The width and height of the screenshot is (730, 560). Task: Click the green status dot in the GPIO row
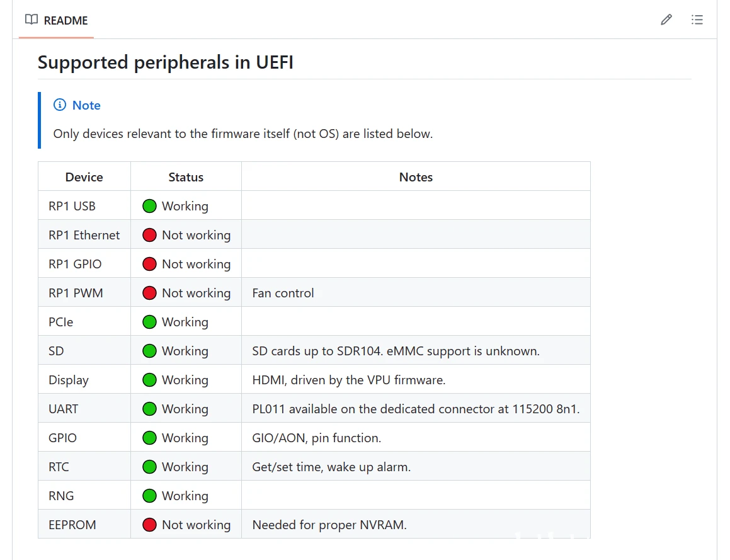[149, 438]
